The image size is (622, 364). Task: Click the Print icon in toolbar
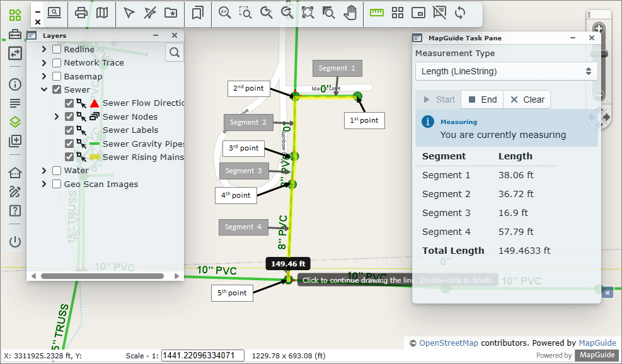[x=81, y=13]
